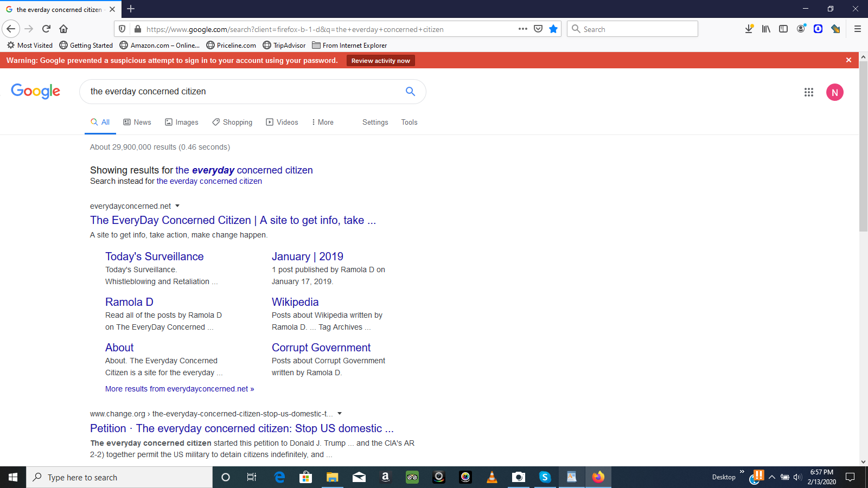Viewport: 868px width, 488px height.
Task: Launch VLC media player from taskbar
Action: pyautogui.click(x=492, y=477)
